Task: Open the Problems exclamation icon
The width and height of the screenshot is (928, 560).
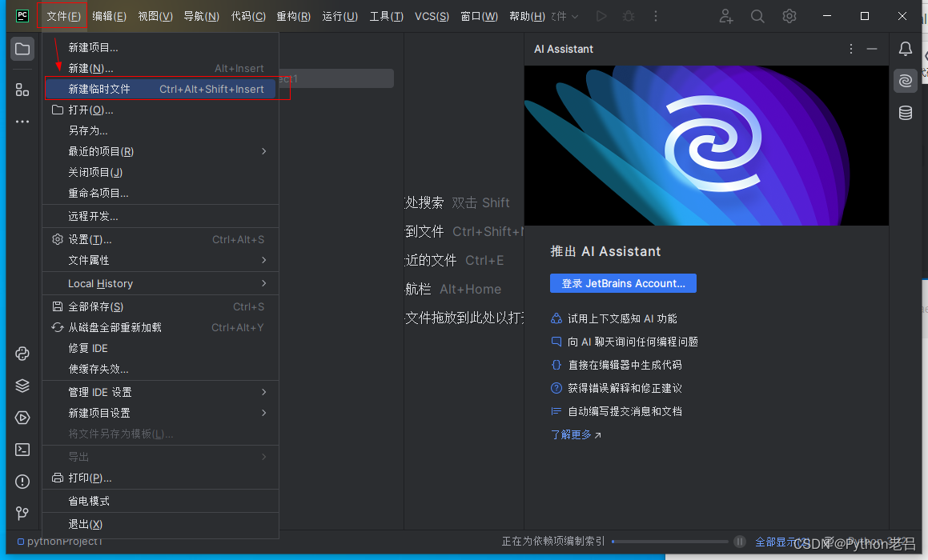Action: (22, 482)
